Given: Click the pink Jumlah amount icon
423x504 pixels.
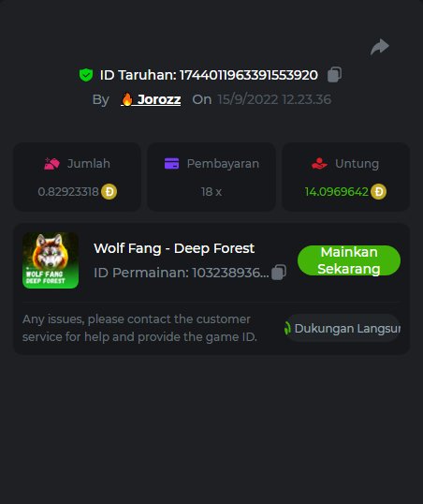Looking at the screenshot, I should pos(51,164).
